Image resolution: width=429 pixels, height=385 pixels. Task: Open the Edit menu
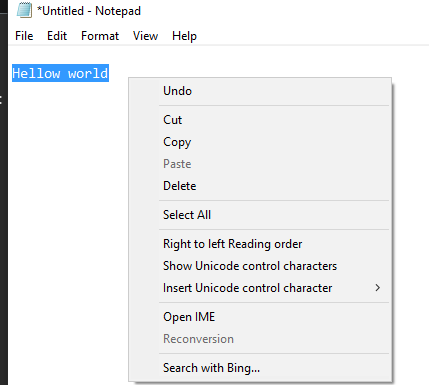(57, 36)
